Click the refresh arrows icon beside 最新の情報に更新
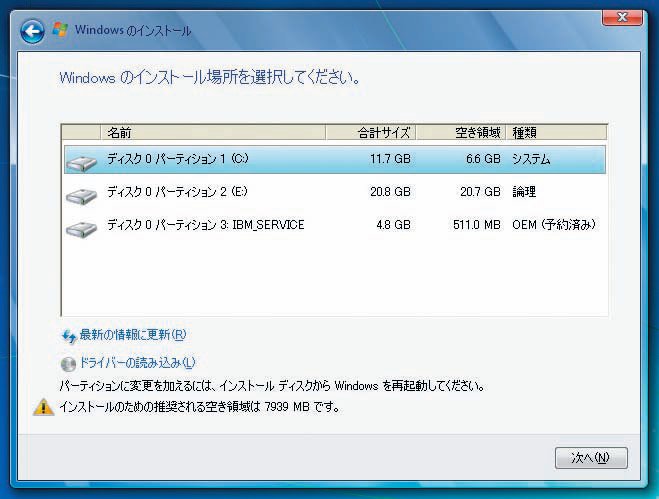Screen dimensions: 659x499 tap(69, 336)
